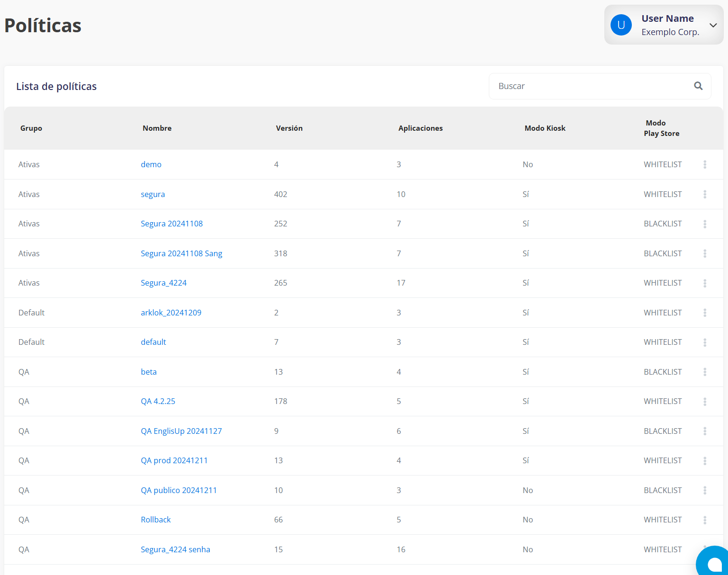Click the Exemplo Corp. company text
728x575 pixels.
670,32
